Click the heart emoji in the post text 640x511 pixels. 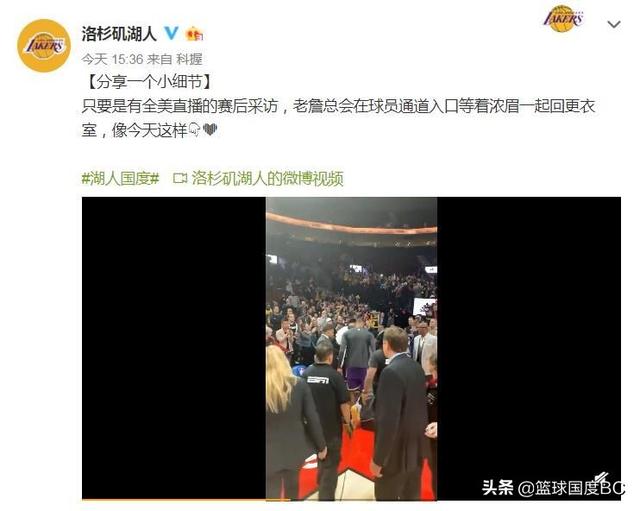[x=210, y=130]
